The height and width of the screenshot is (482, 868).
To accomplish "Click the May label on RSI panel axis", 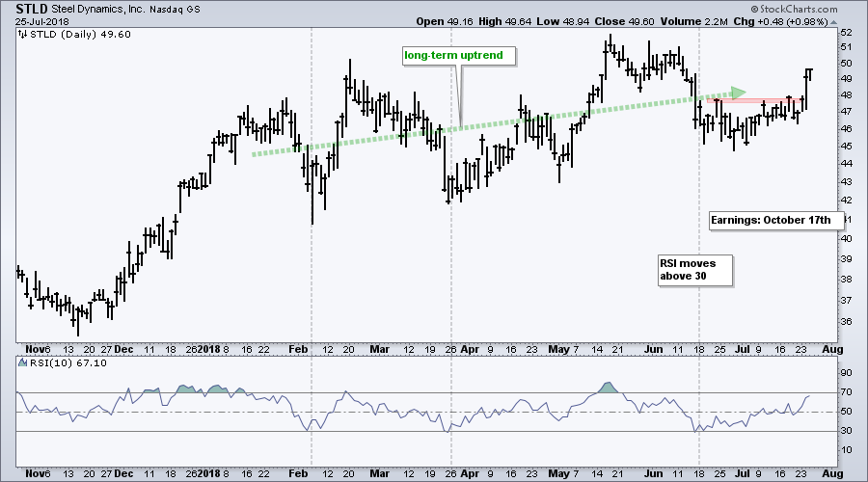I will click(558, 473).
